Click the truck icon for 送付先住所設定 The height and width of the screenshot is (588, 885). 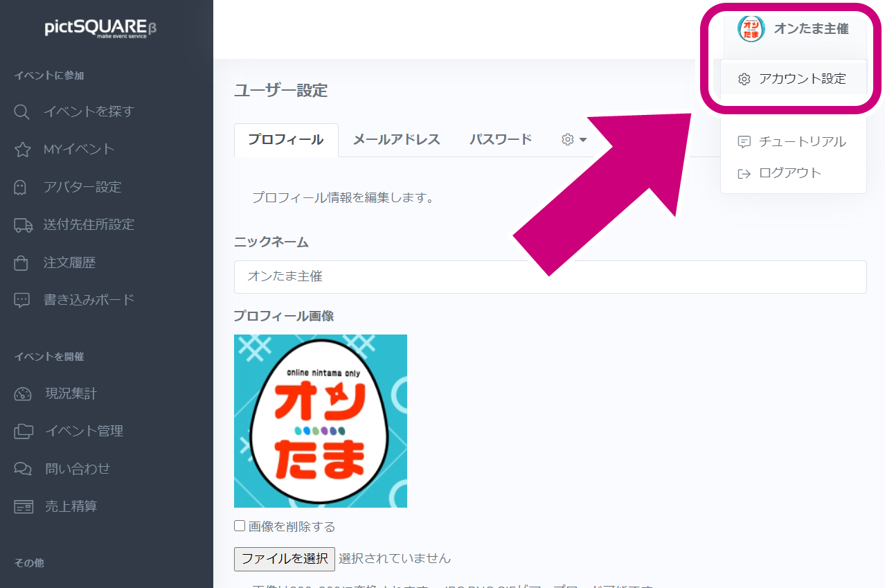(x=23, y=225)
